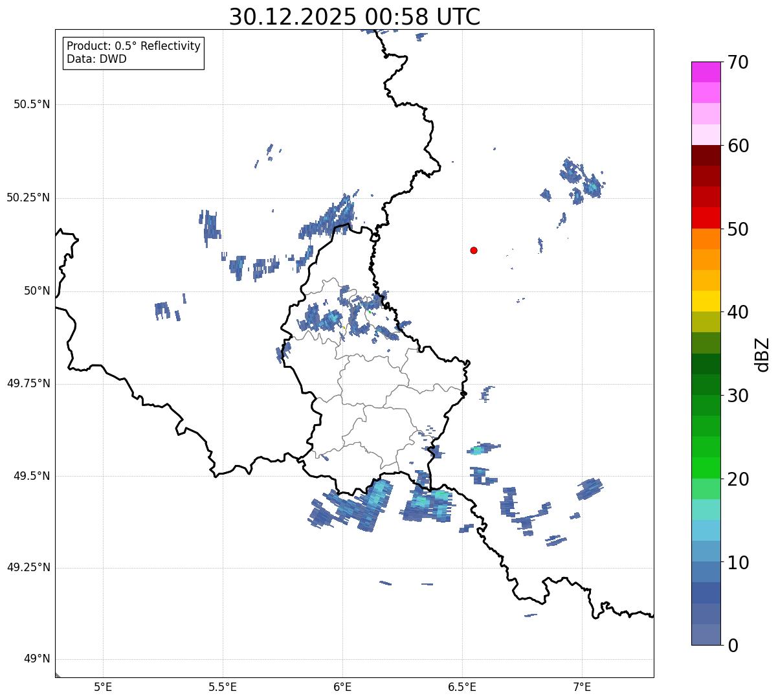Click the 7°E longitude tick label
The height and width of the screenshot is (700, 778).
(582, 686)
